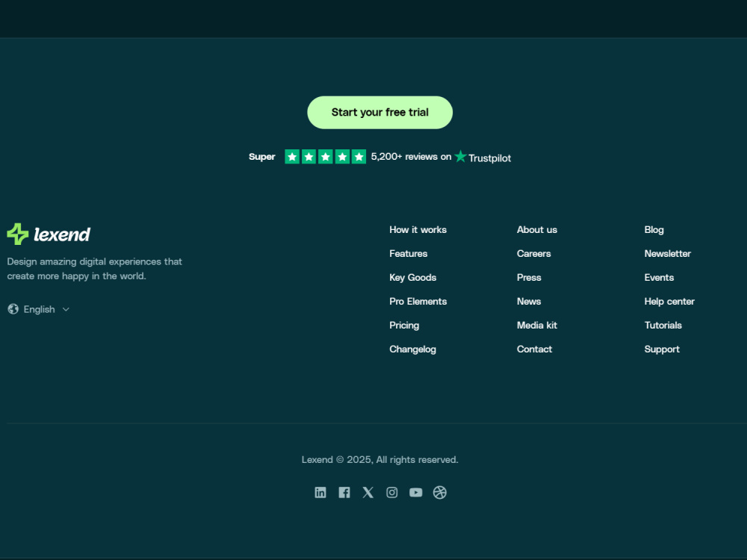Go to the Careers page
Viewport: 747px width, 560px height.
pyautogui.click(x=533, y=253)
